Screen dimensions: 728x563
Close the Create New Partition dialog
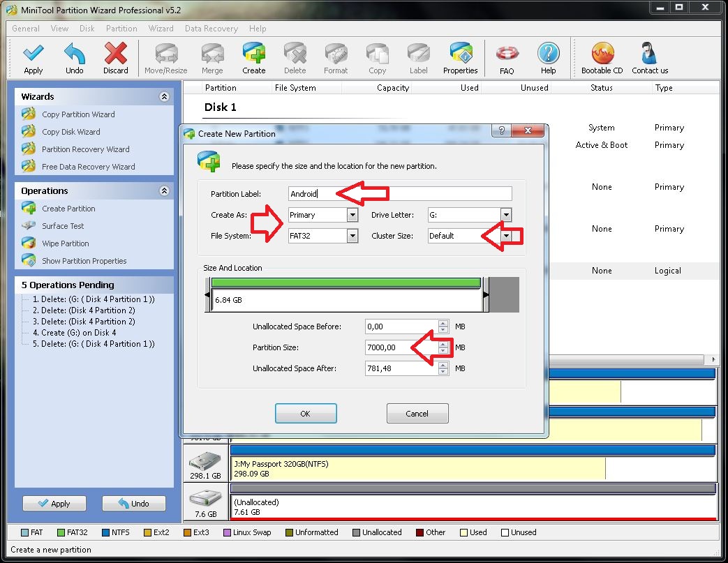coord(528,130)
